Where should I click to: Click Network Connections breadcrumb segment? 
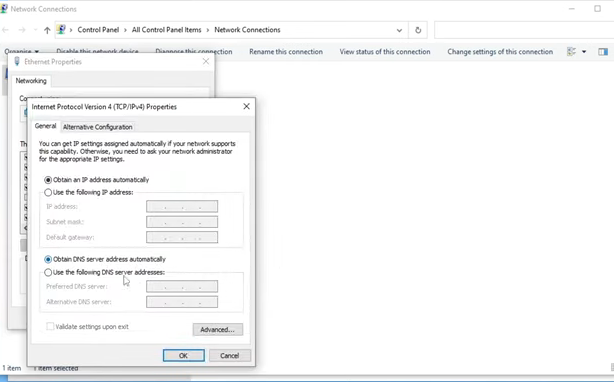(x=247, y=30)
